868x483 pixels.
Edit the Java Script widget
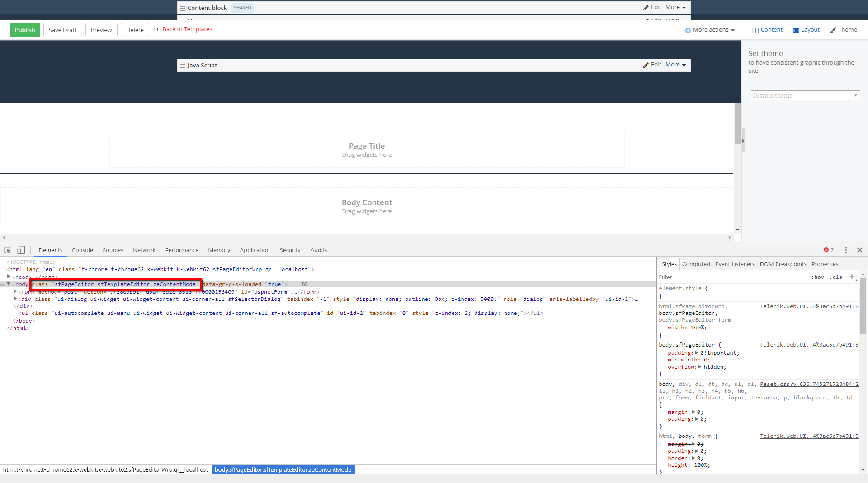(652, 65)
